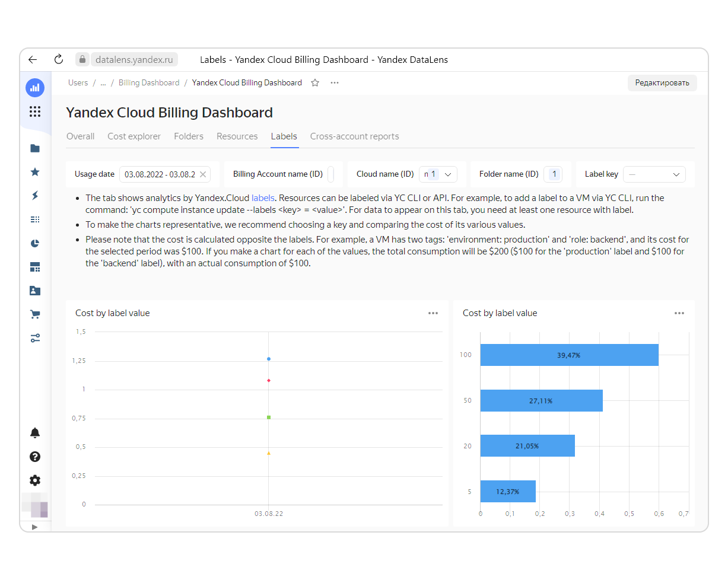Screen dimensions: 728x580
Task: Click right 'Cost by label value' title
Action: (x=500, y=313)
